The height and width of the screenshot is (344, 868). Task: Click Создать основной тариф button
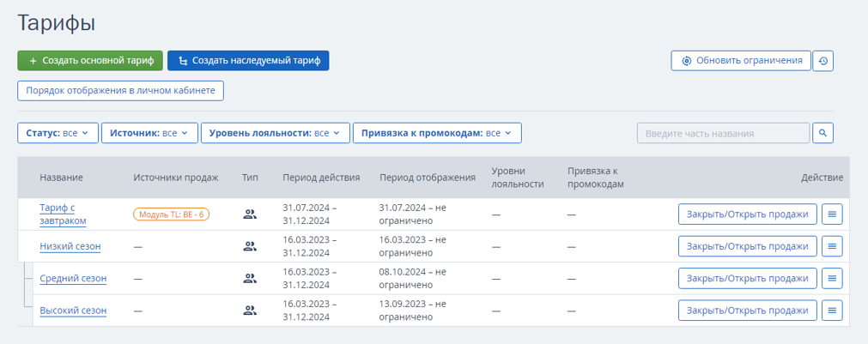(90, 61)
